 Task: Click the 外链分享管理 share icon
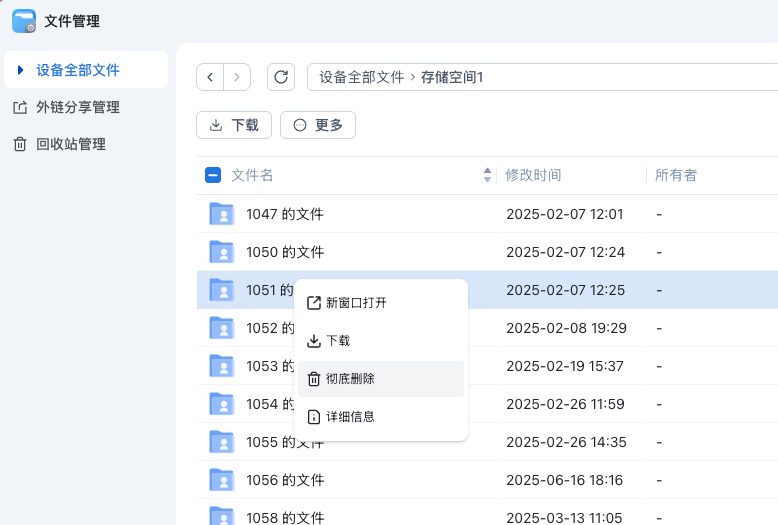(x=20, y=107)
